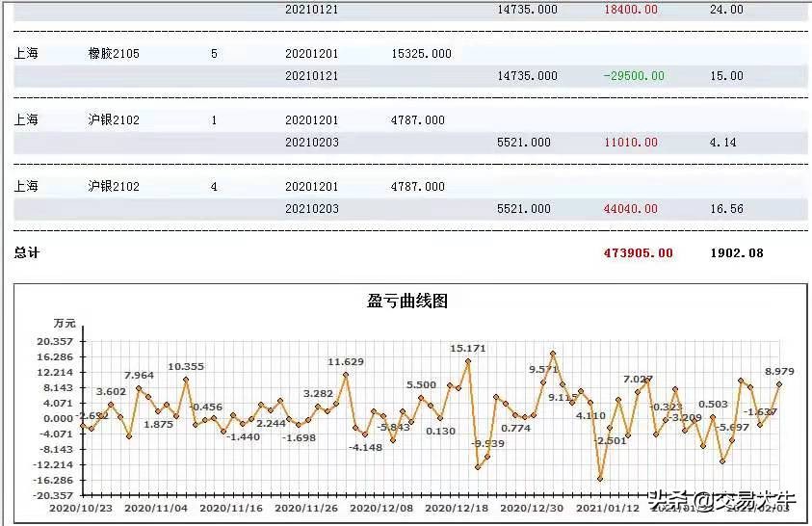Select x-axis date 2020/12/08
The width and height of the screenshot is (812, 526).
pyautogui.click(x=381, y=509)
